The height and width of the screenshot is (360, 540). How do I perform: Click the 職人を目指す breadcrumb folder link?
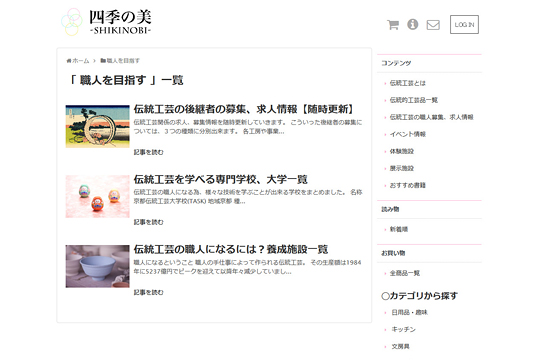(120, 61)
